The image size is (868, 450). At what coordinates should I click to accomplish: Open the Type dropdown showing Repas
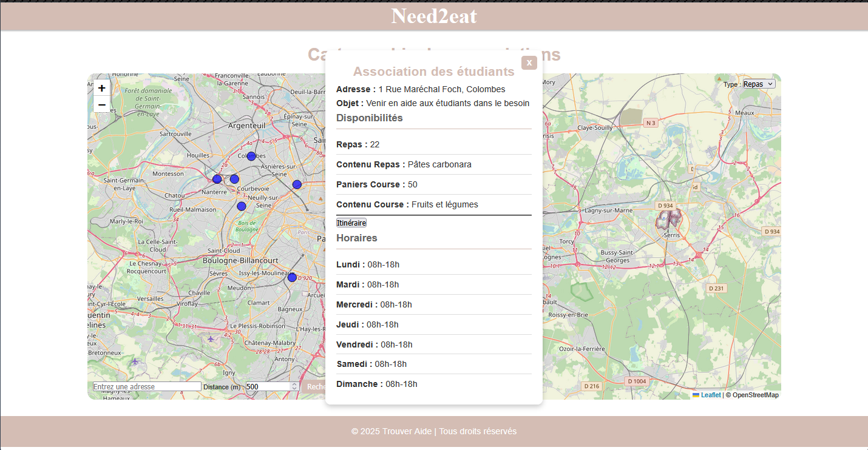point(759,84)
